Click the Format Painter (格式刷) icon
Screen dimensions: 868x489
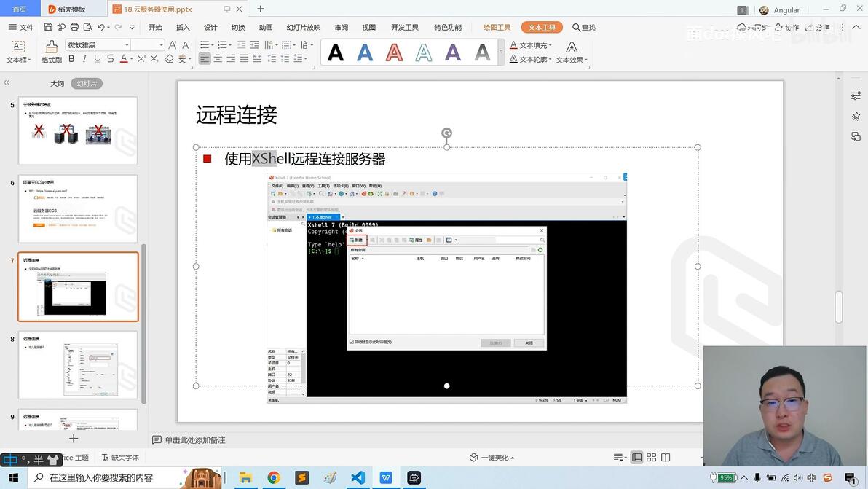[x=52, y=52]
